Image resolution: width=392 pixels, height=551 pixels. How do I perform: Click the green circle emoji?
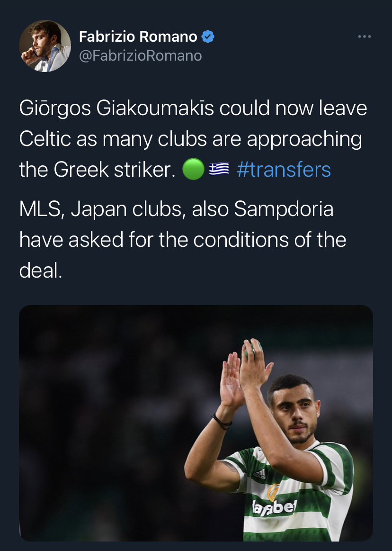click(193, 170)
